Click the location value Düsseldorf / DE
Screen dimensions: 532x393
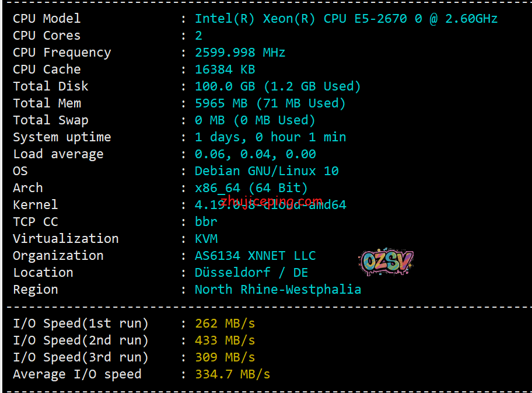(x=251, y=273)
